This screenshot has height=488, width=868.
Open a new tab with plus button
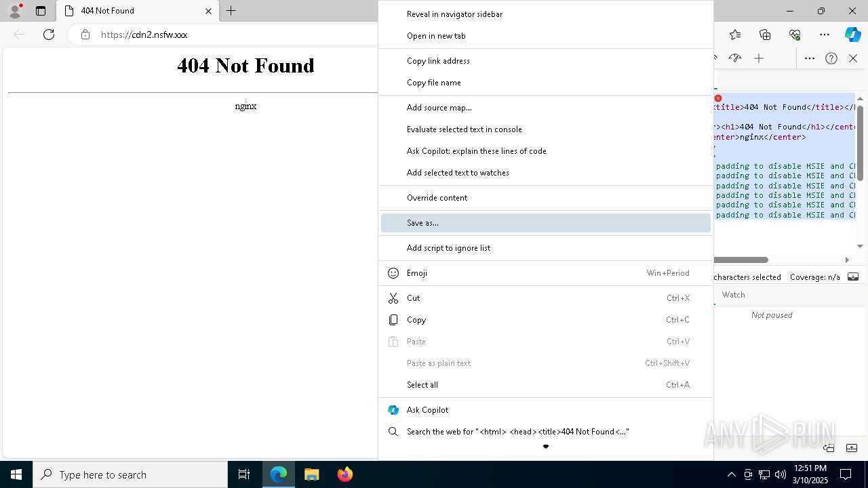tap(231, 11)
